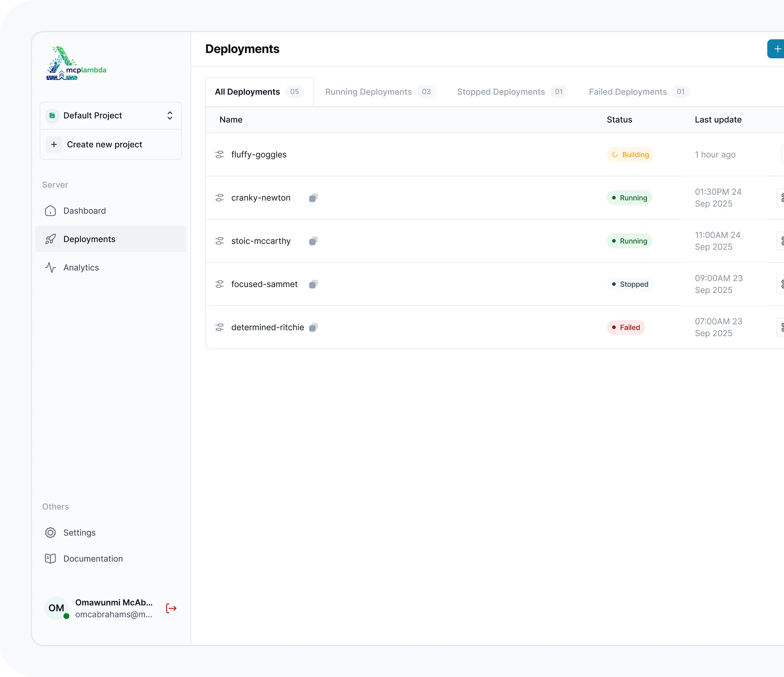
Task: Open the Default Project selector
Action: pyautogui.click(x=93, y=115)
